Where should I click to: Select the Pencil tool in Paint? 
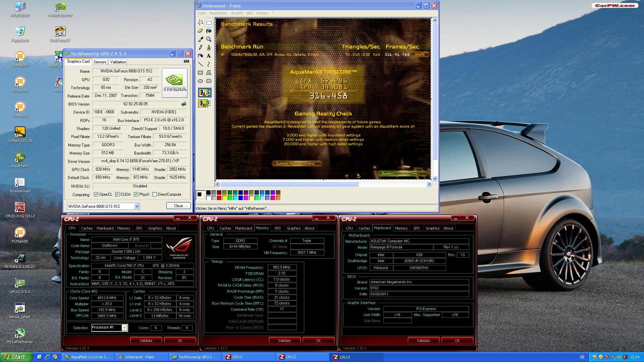point(200,48)
